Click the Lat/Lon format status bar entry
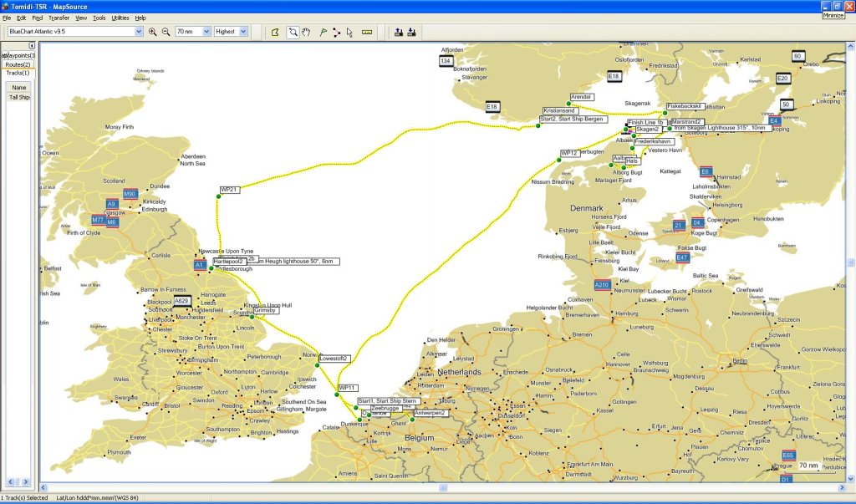 coord(97,497)
